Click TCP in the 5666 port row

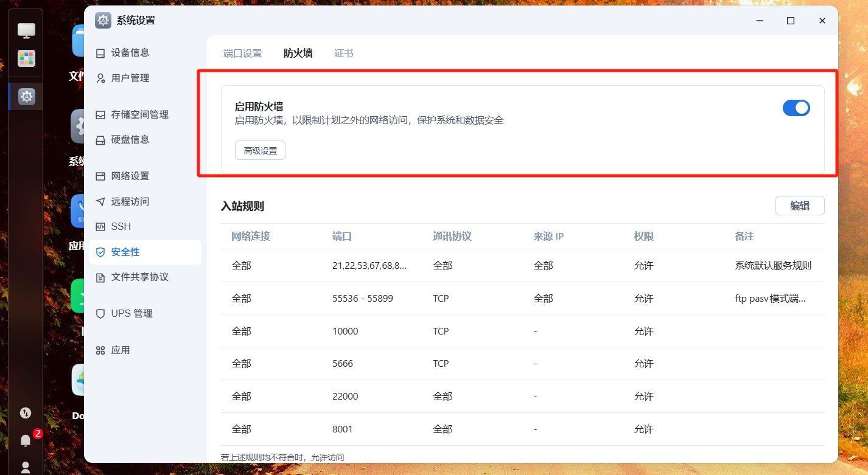click(441, 364)
